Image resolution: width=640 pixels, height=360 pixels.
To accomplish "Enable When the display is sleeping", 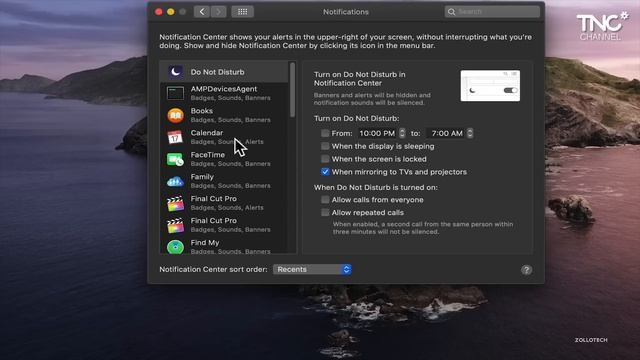I will [x=325, y=146].
